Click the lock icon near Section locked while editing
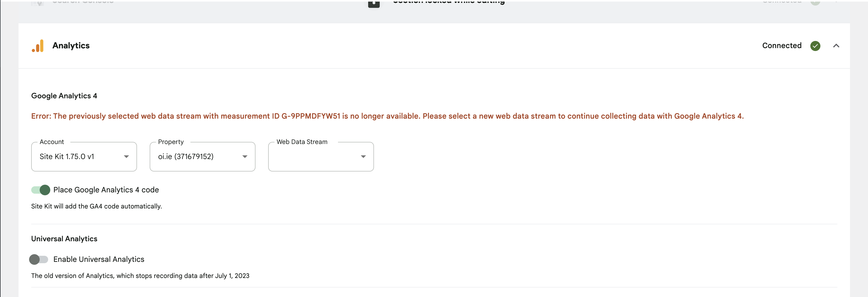The width and height of the screenshot is (868, 297). click(374, 4)
